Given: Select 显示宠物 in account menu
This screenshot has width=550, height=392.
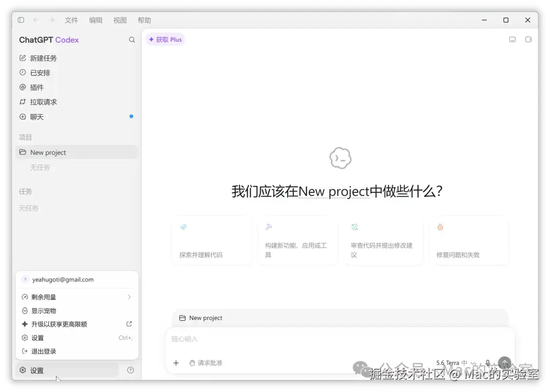Looking at the screenshot, I should click(x=77, y=311).
